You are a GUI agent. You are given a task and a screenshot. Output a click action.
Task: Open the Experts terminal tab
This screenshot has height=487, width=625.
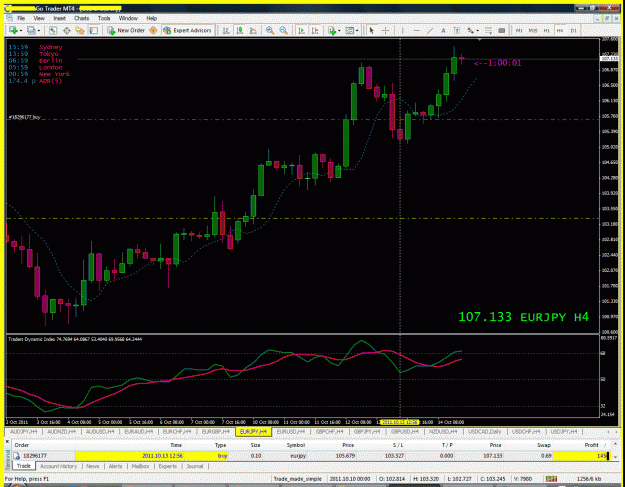click(167, 466)
